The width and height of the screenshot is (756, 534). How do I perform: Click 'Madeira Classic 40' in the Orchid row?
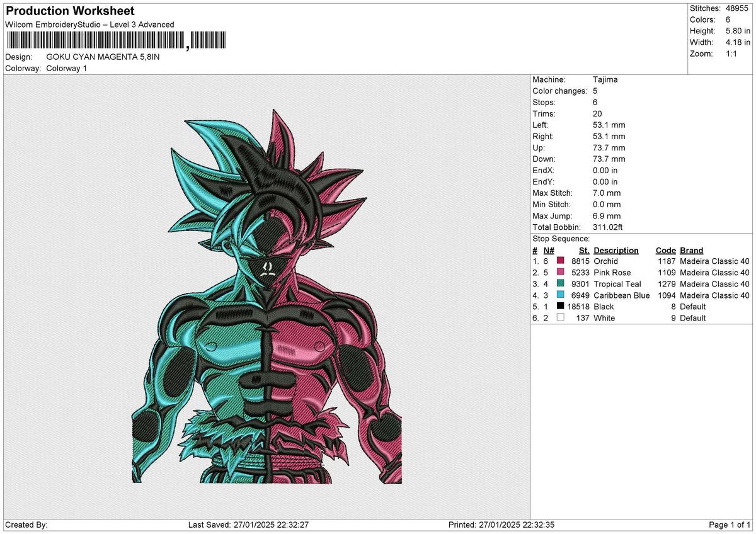coord(715,261)
